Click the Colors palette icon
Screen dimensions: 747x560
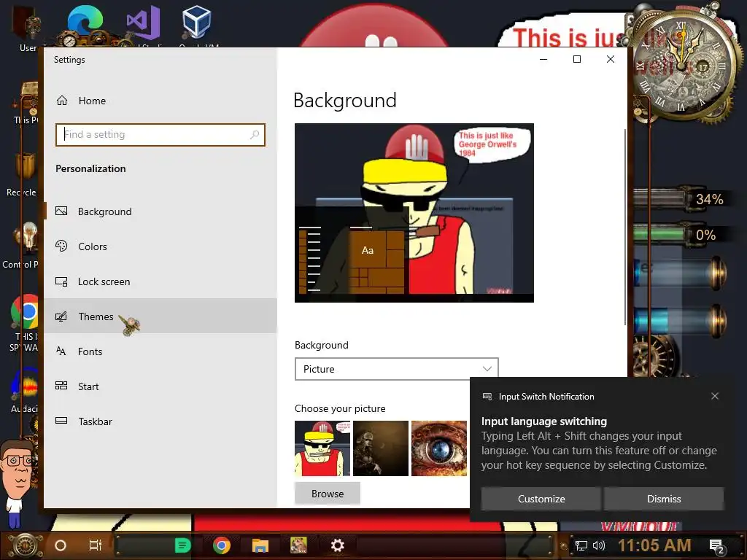click(x=61, y=246)
